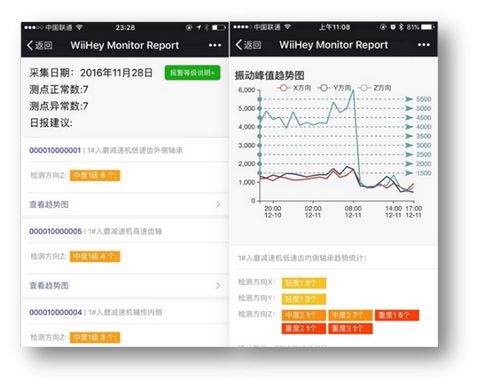Tap 重度1 5个 badge
Screen dimensions: 480x389
click(397, 315)
